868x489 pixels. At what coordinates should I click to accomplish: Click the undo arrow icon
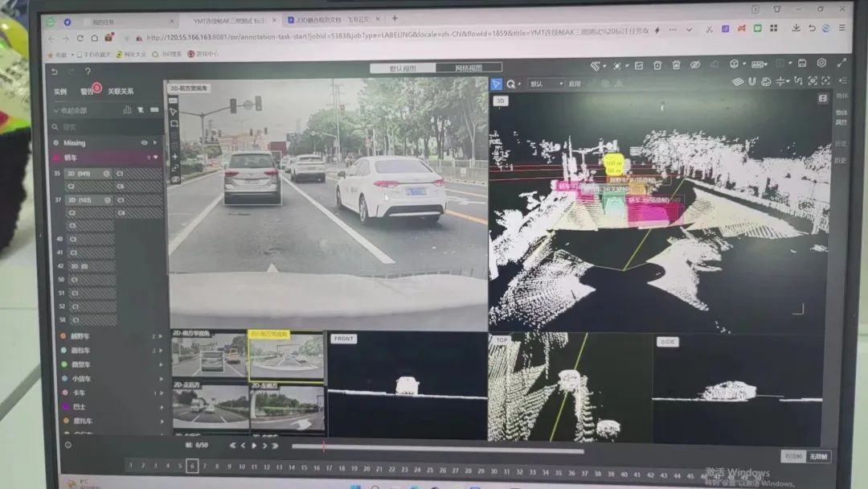(x=55, y=72)
